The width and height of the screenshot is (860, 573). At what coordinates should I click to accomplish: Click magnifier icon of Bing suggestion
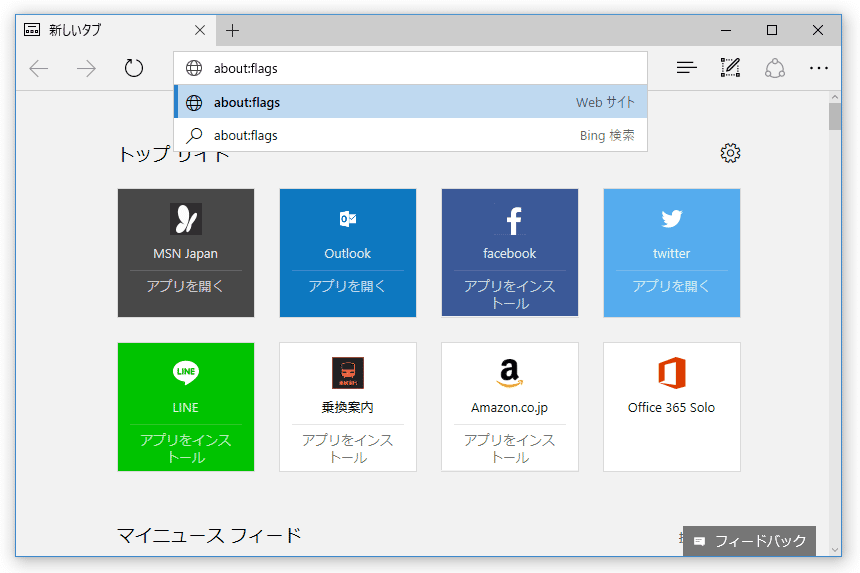tap(194, 135)
